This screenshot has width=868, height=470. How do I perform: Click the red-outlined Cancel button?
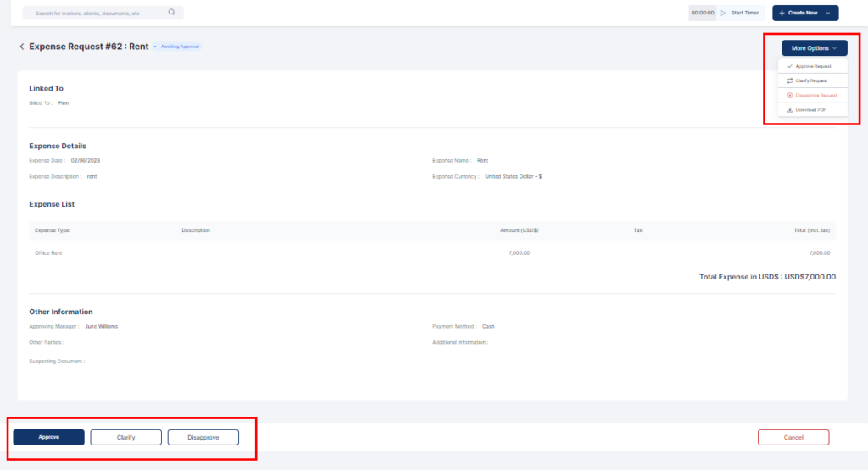click(793, 437)
